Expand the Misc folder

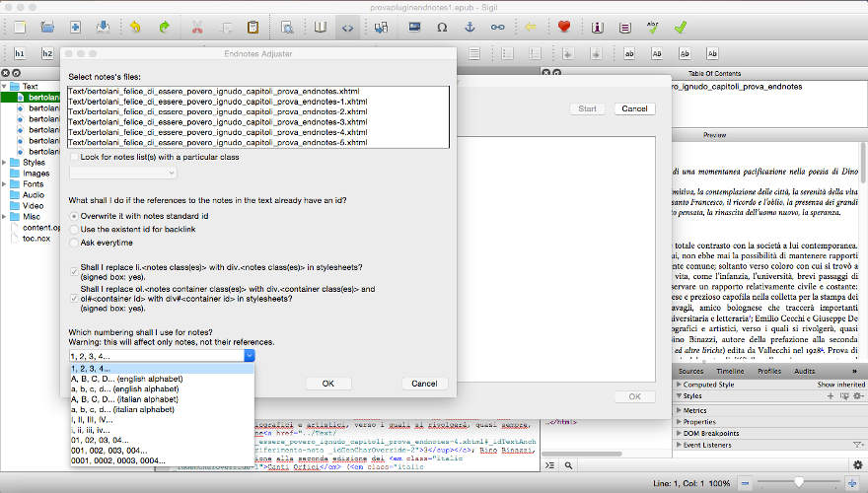point(4,216)
